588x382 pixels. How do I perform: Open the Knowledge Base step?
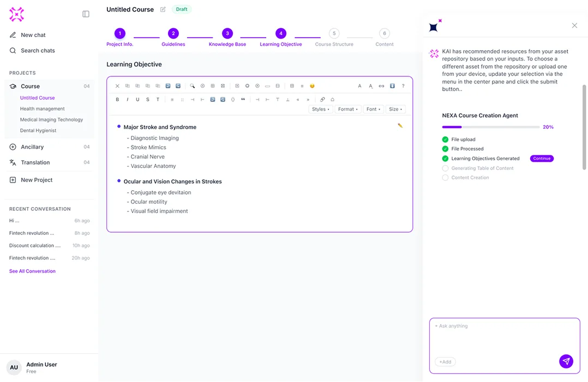(227, 38)
